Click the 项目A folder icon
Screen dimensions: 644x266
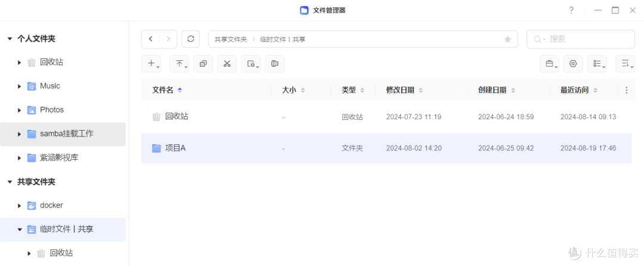(x=156, y=148)
